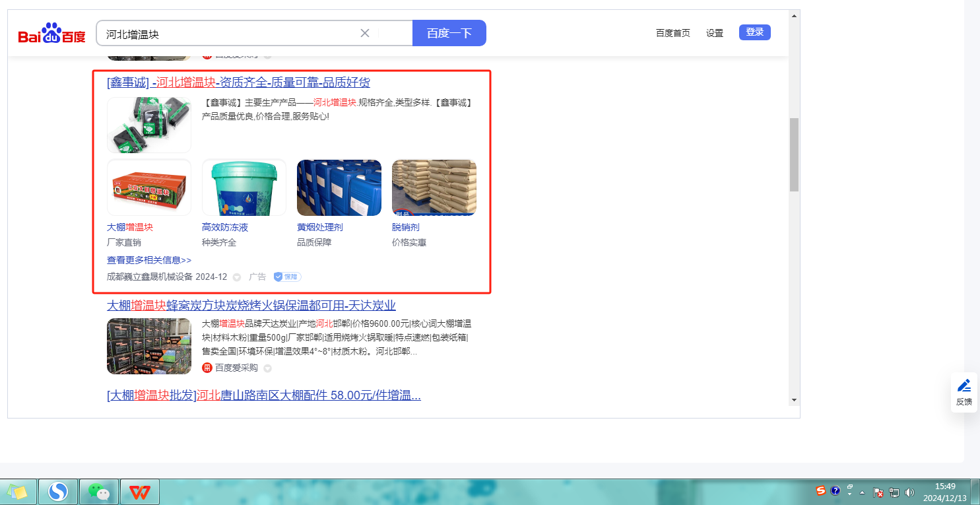Click the Sogou input method tray icon
Image resolution: width=980 pixels, height=505 pixels.
coord(821,491)
